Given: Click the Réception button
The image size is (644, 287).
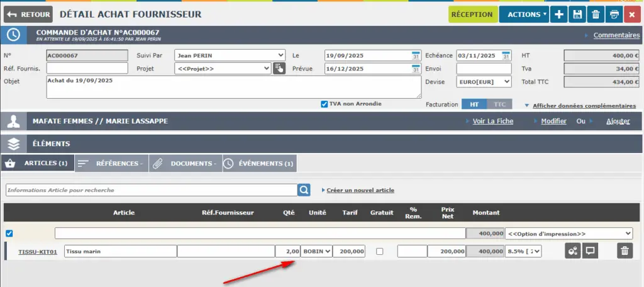Looking at the screenshot, I should click(x=472, y=14).
